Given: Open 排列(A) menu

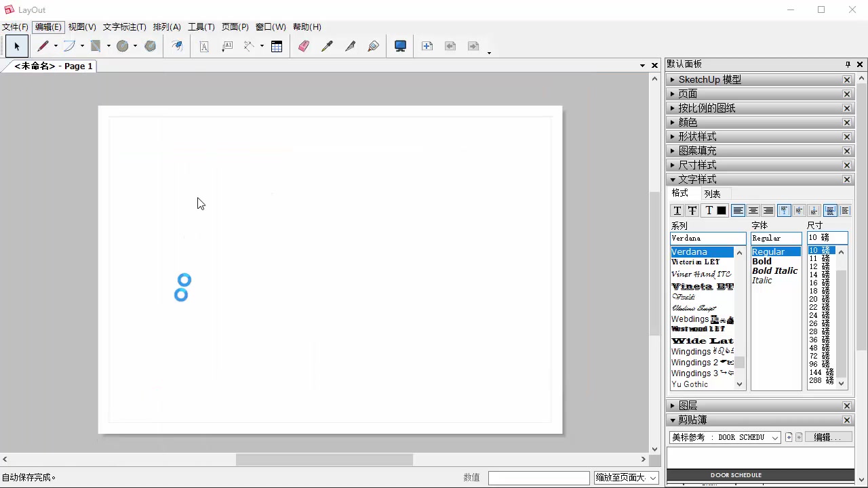Looking at the screenshot, I should 167,27.
